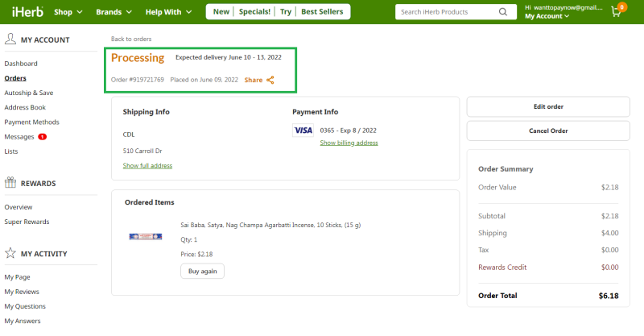Expand the My Account header dropdown
Viewport: 644px width, 336px height.
(547, 16)
